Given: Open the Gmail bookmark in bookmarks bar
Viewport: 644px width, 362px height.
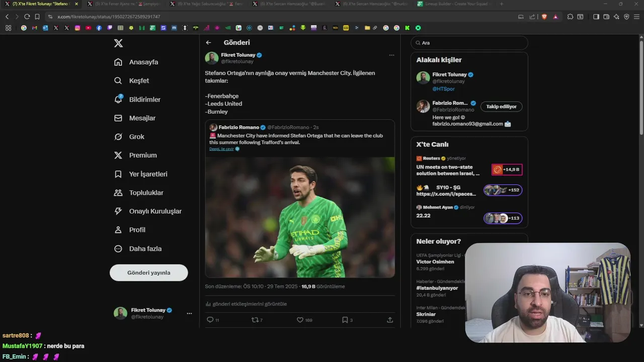Looking at the screenshot, I should 34,28.
